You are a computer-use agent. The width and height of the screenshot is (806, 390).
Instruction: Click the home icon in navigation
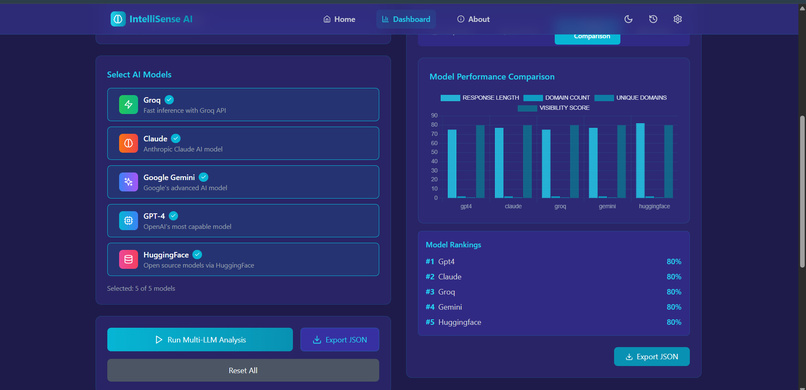[327, 19]
